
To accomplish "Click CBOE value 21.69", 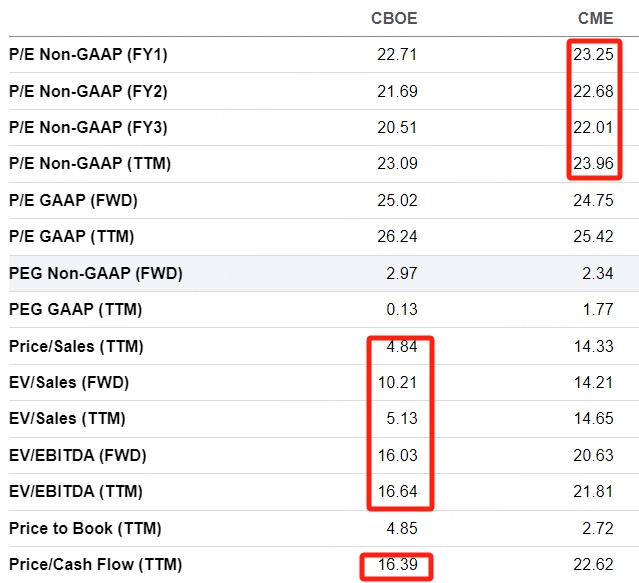I will point(397,91).
